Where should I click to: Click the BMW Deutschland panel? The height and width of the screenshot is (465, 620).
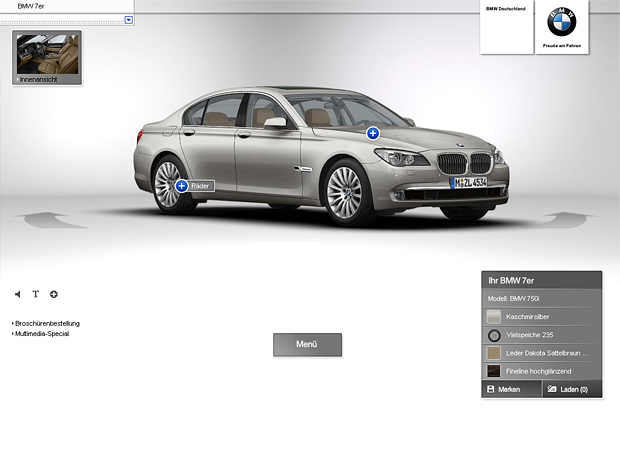point(507,27)
